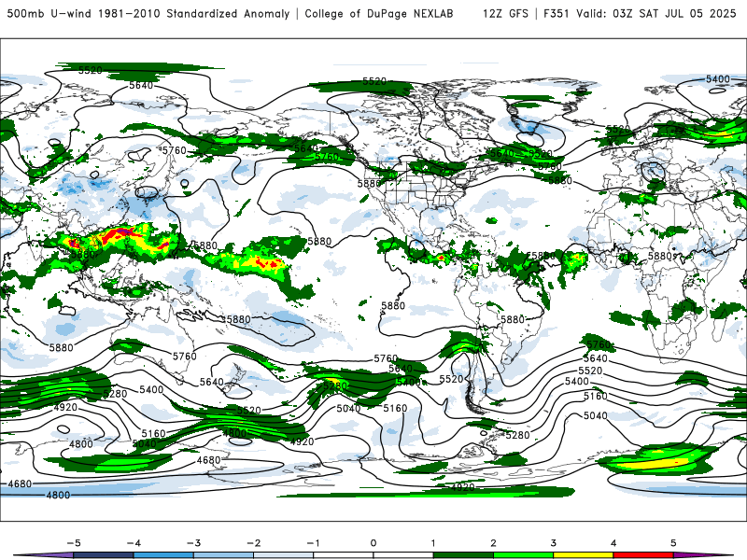Click the "3" colorbar tick label
The height and width of the screenshot is (560, 747).
point(554,543)
